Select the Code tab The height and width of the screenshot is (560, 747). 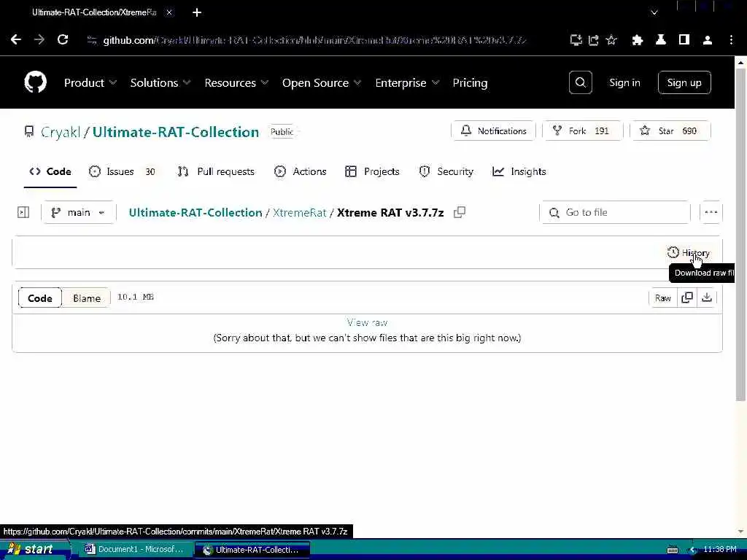click(50, 171)
